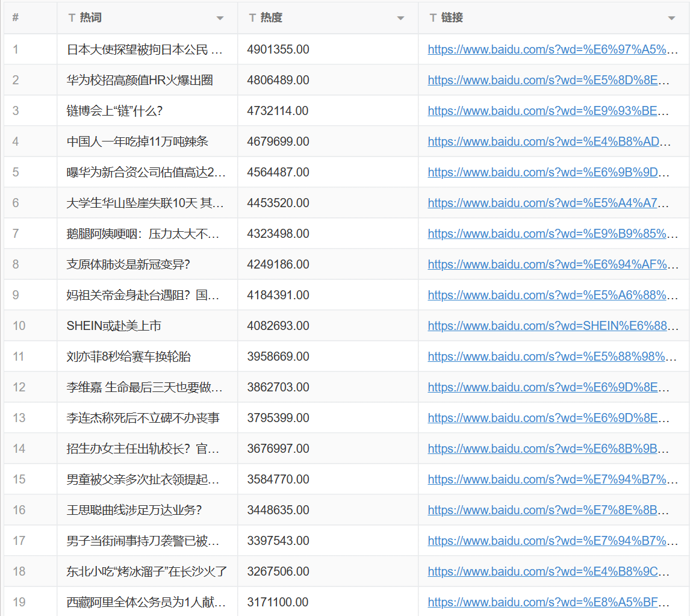Open the Baidu link in row 5
This screenshot has height=616, width=690.
[x=548, y=172]
